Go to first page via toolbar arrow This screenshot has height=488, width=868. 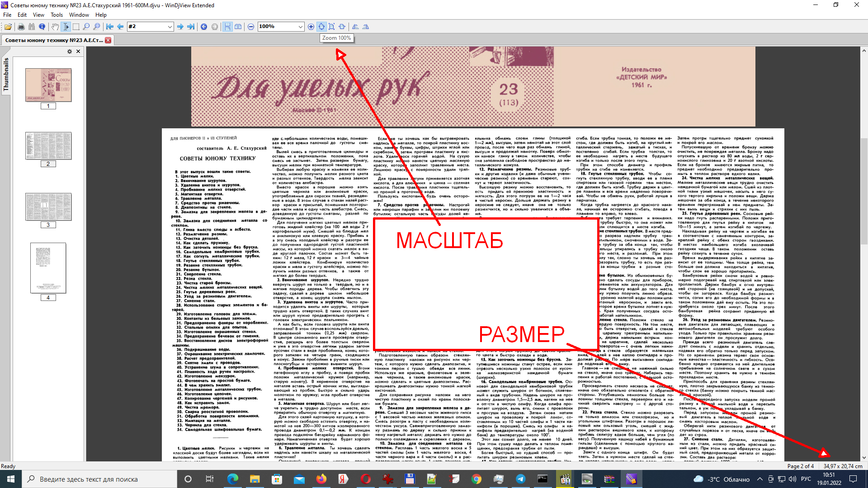[x=110, y=27]
